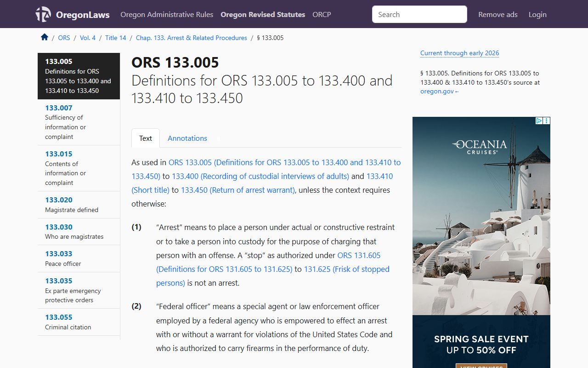
Task: Open the oregon.gov source link
Action: pos(440,91)
